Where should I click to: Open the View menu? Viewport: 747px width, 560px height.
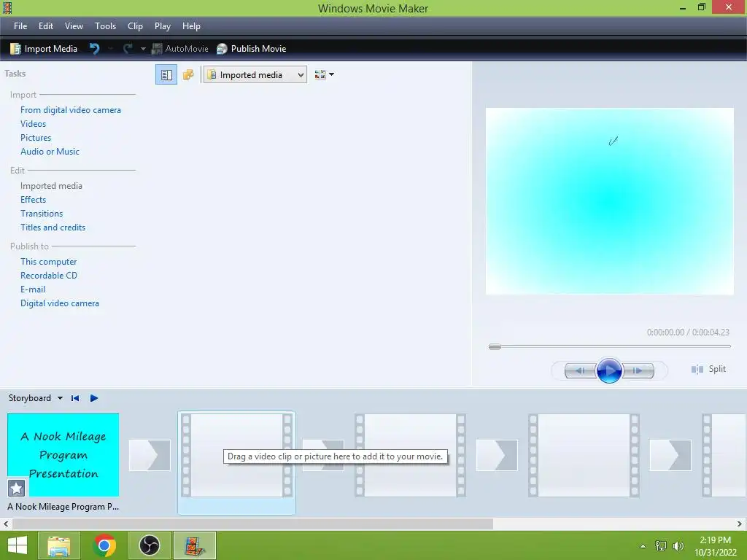point(74,26)
